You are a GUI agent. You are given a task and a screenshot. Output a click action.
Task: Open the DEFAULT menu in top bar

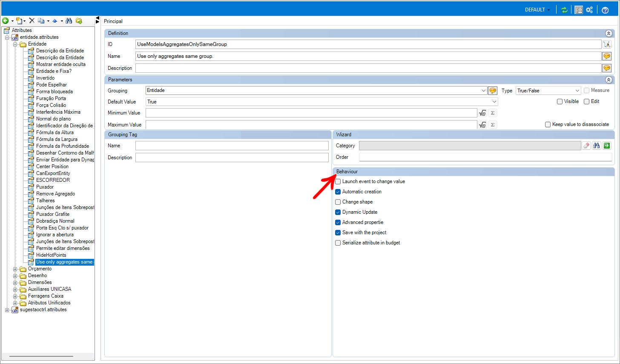click(537, 10)
